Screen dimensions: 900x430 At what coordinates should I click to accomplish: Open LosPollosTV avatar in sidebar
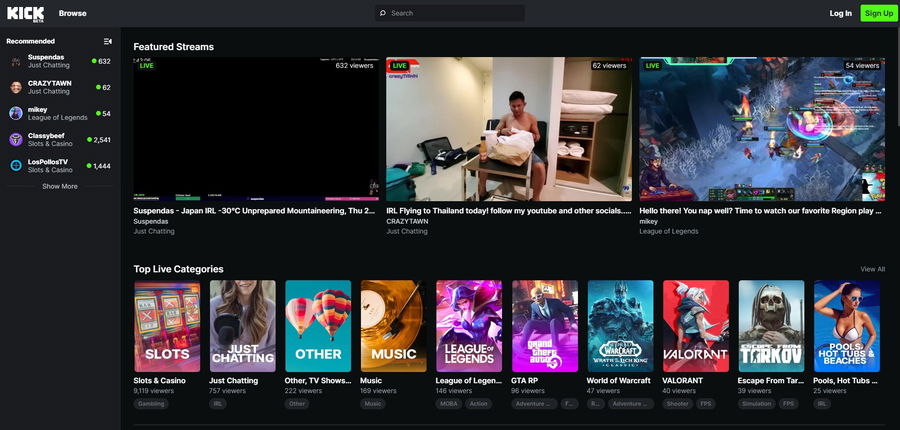click(x=16, y=165)
